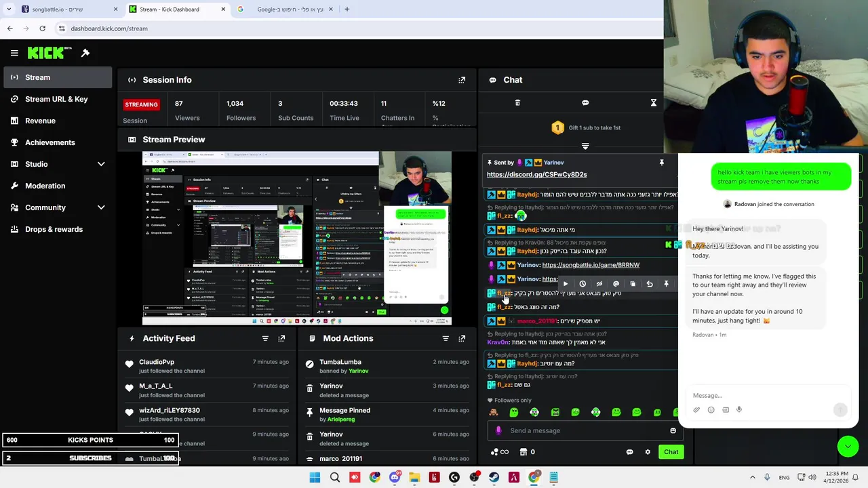
Task: Collapse the support chat with green chevron button
Action: [848, 446]
